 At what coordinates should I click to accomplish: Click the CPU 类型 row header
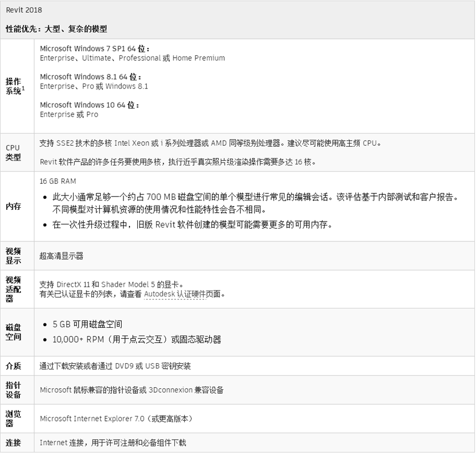click(x=13, y=152)
